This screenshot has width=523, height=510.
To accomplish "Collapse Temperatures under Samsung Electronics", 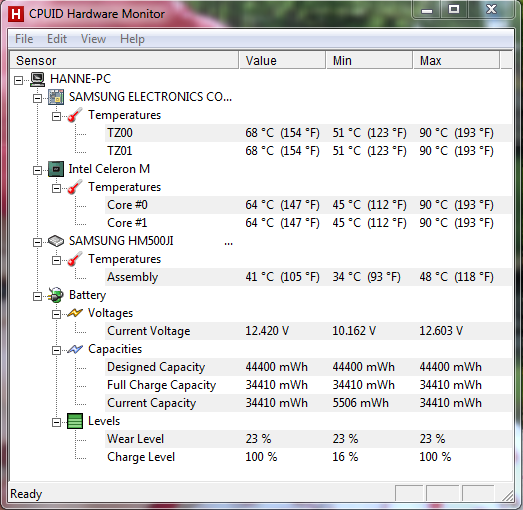I will [56, 116].
